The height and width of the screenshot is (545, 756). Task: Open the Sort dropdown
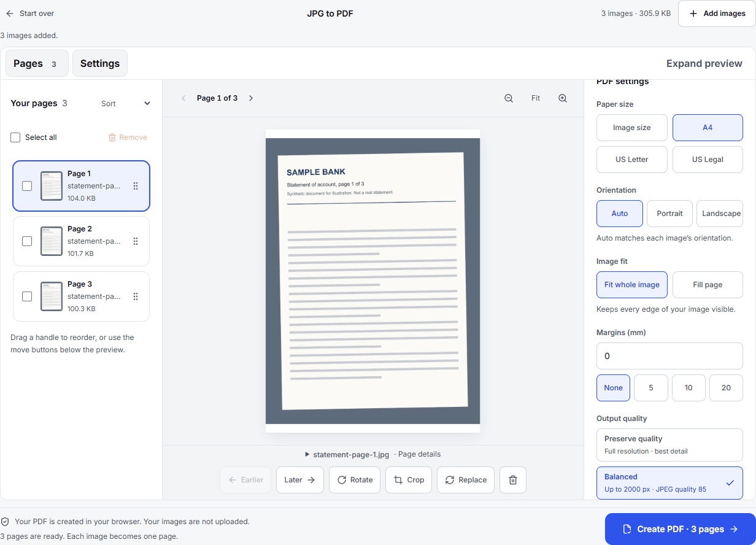click(x=126, y=104)
